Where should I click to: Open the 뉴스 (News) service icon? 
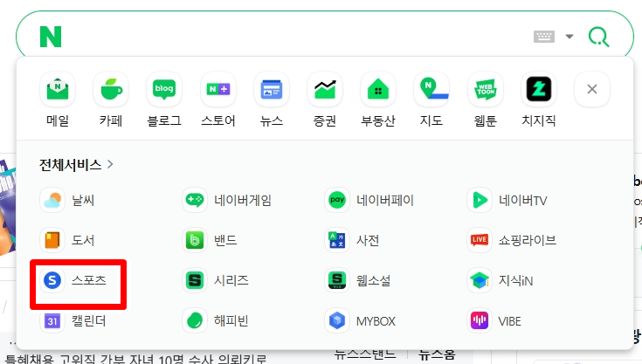272,89
